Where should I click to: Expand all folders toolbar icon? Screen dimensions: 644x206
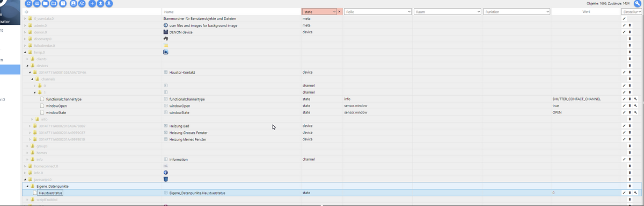[54, 4]
